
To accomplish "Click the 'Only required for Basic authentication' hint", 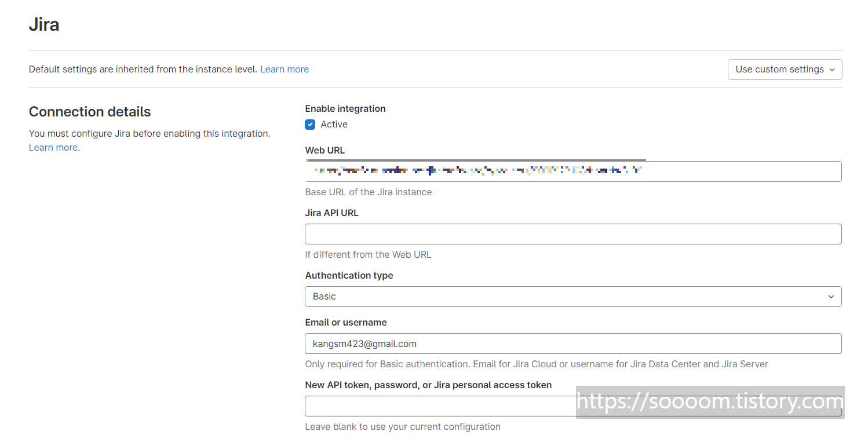I will (537, 364).
